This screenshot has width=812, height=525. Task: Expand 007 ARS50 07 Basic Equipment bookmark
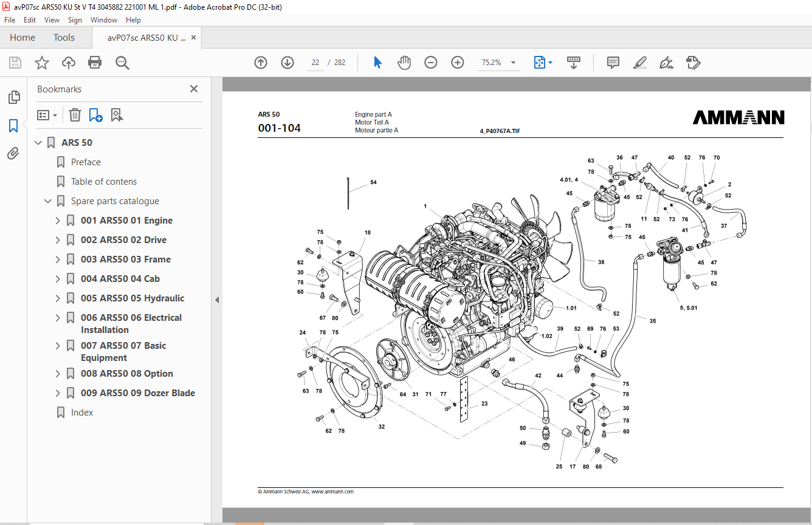(58, 346)
